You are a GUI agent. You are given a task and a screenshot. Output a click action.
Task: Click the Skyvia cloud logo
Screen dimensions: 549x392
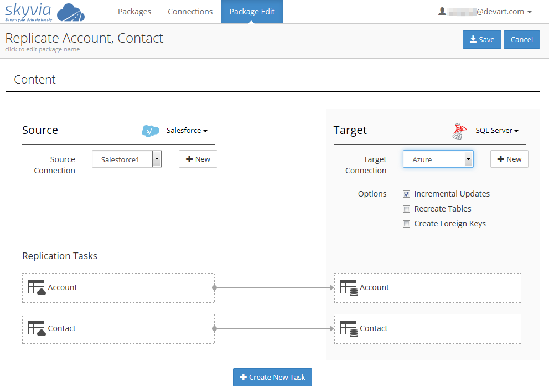[x=71, y=13]
